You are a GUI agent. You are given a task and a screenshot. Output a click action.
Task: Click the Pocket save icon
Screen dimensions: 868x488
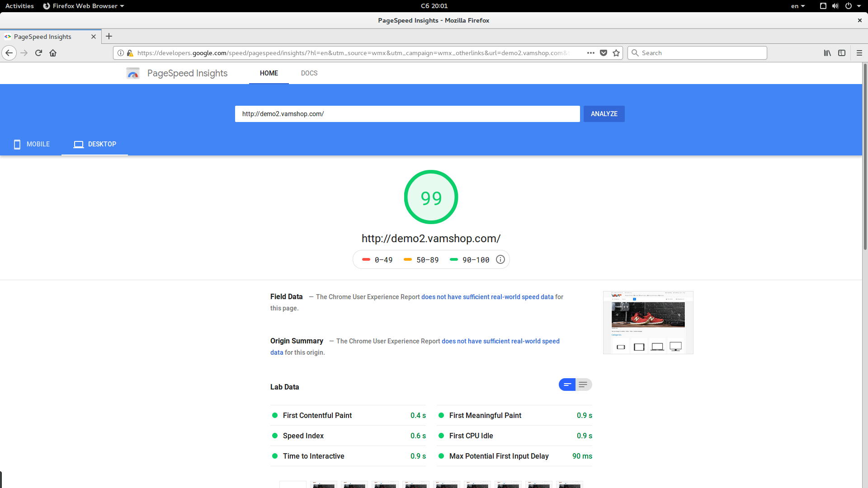click(603, 53)
